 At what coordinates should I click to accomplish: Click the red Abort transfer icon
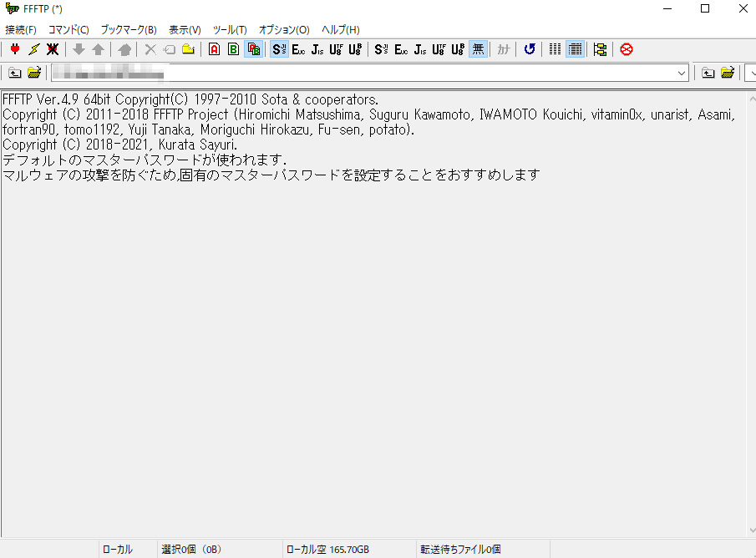pos(627,49)
